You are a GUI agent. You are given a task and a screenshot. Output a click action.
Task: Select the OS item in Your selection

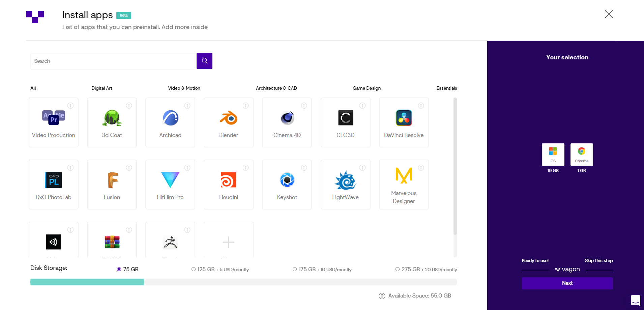point(553,154)
